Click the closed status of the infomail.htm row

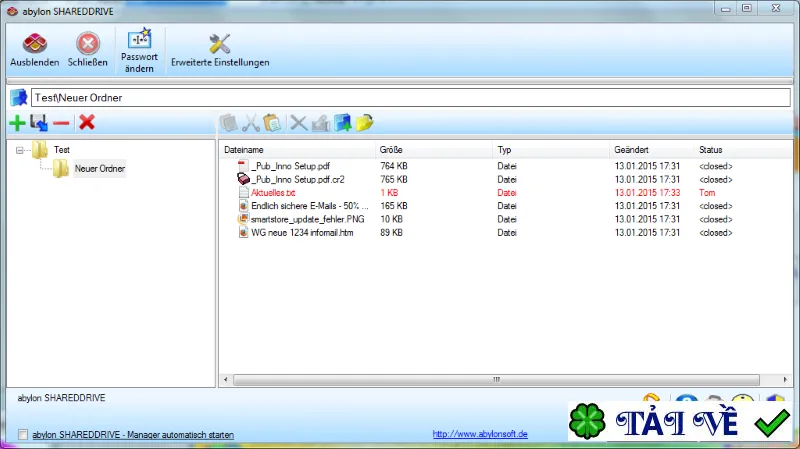click(x=716, y=232)
